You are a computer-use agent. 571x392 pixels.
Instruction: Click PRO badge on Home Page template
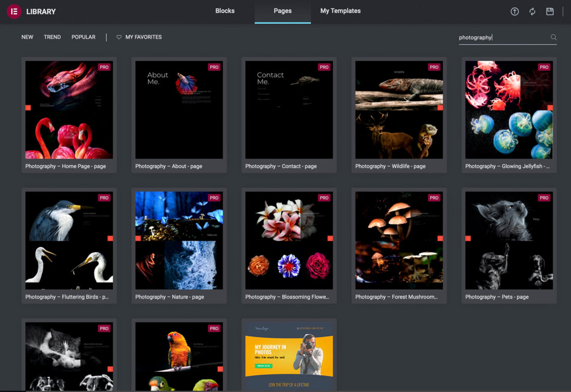click(x=104, y=67)
